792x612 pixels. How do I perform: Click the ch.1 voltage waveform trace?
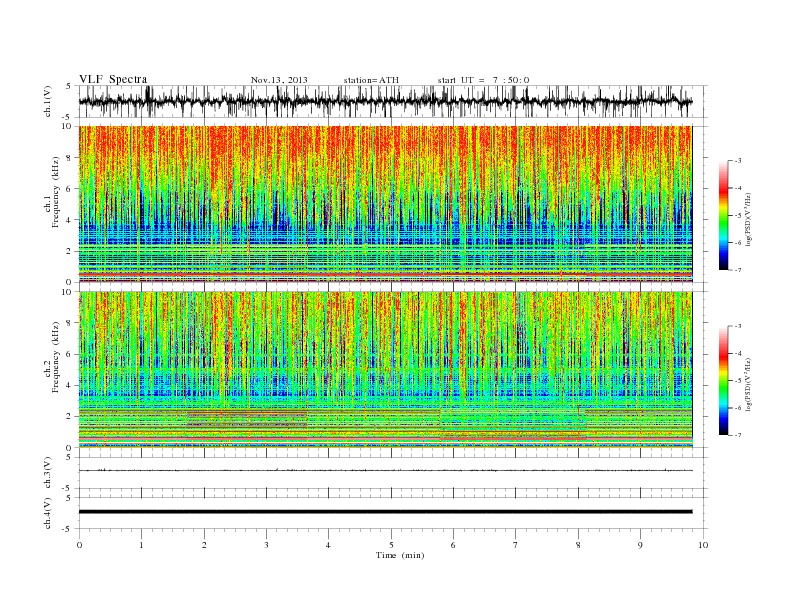pyautogui.click(x=385, y=101)
